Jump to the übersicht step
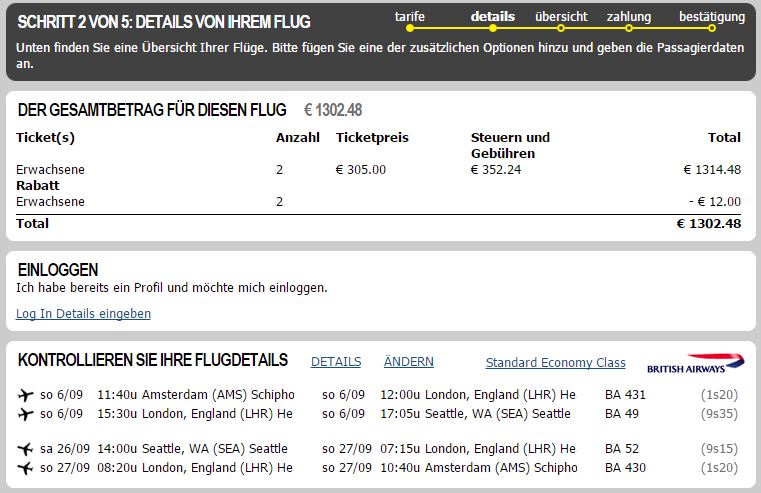761x493 pixels. 561,18
